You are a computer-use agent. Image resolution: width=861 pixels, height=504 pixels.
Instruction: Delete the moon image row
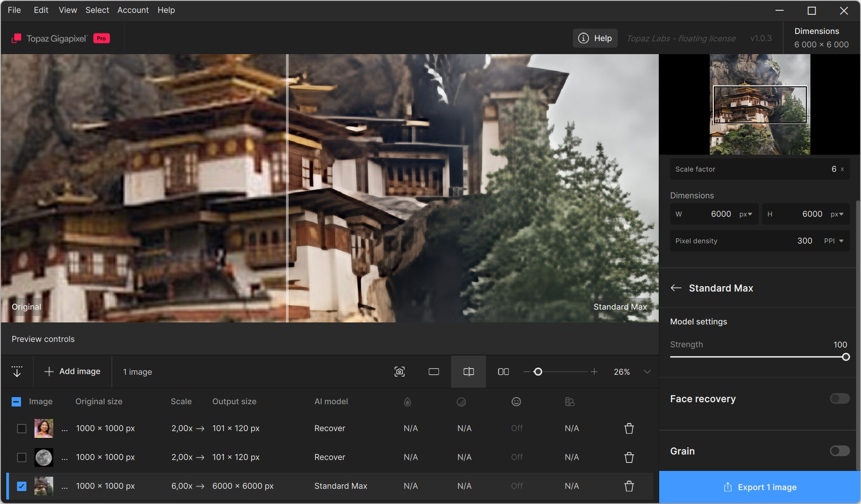tap(629, 457)
